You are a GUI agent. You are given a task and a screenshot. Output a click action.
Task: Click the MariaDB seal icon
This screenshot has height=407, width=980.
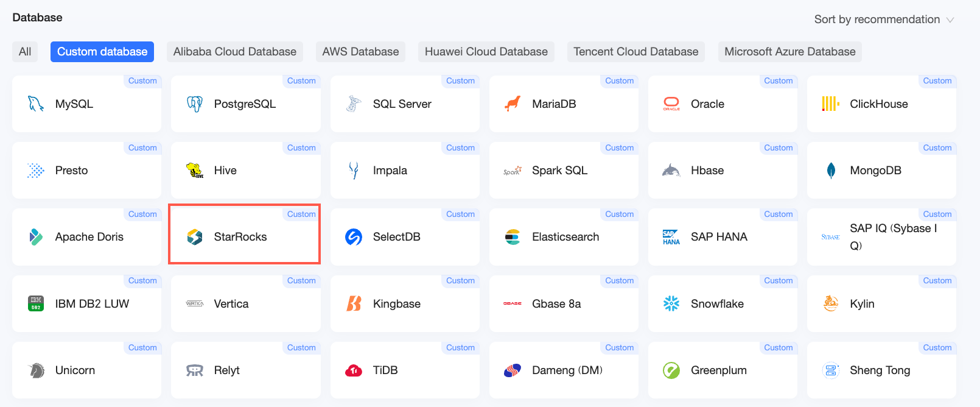513,104
